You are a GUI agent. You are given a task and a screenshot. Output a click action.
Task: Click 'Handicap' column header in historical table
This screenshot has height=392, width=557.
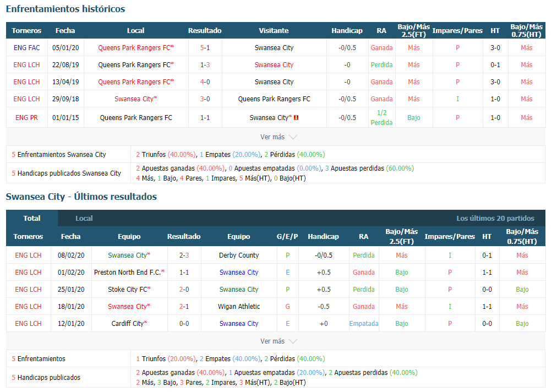pyautogui.click(x=347, y=31)
